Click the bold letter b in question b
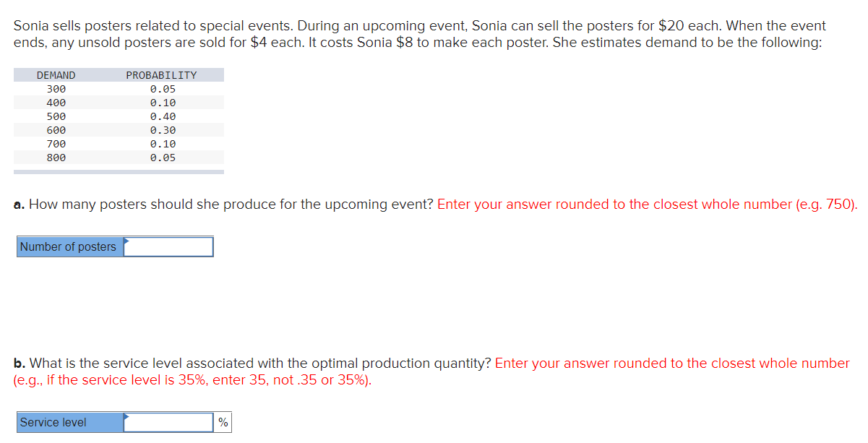 (x=18, y=363)
